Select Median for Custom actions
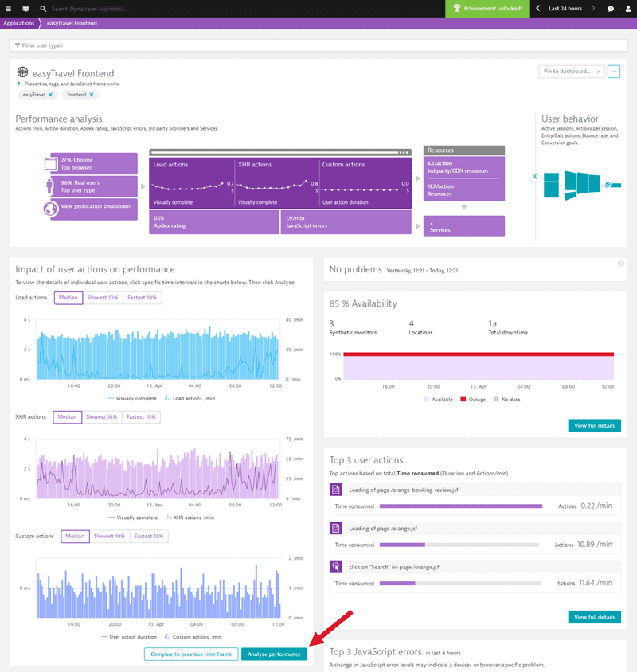Viewport: 637px width, 672px height. 75,536
